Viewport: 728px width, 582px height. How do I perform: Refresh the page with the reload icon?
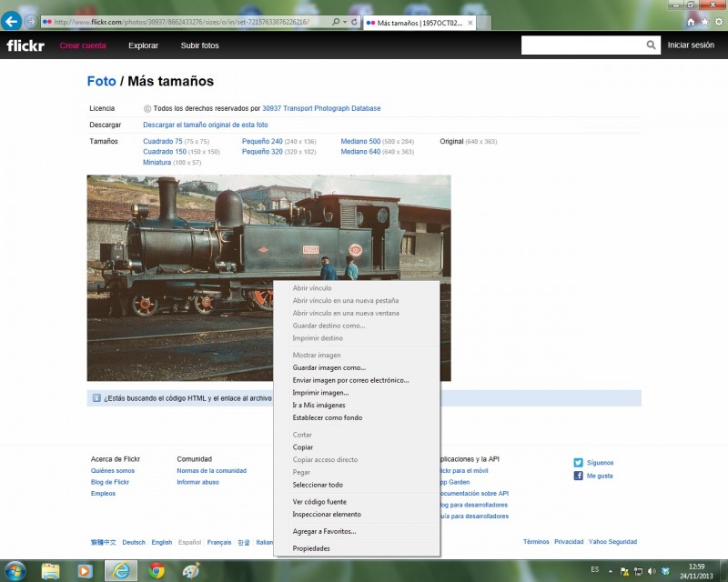coord(354,22)
